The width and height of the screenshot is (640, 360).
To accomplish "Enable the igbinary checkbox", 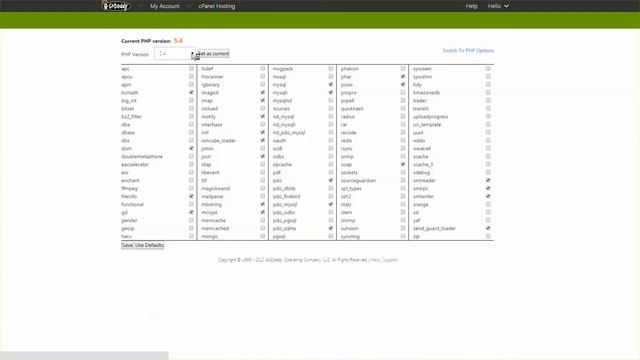I will [x=263, y=84].
